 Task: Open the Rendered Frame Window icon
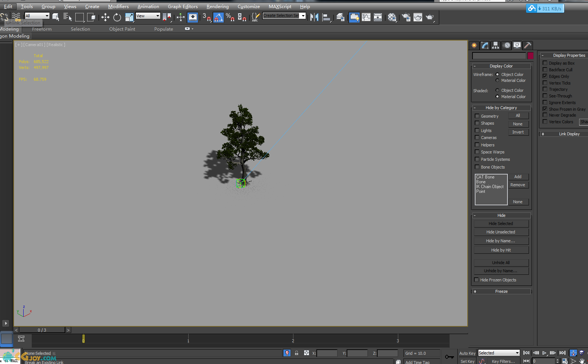(x=418, y=17)
